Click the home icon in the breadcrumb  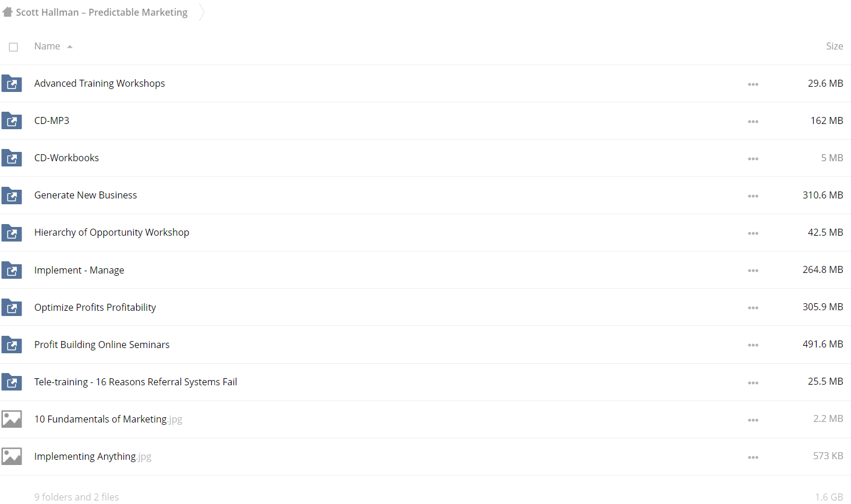(8, 12)
